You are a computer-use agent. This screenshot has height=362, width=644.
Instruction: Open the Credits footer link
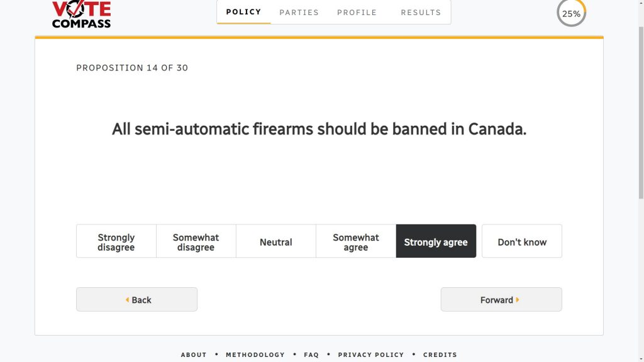coord(440,354)
